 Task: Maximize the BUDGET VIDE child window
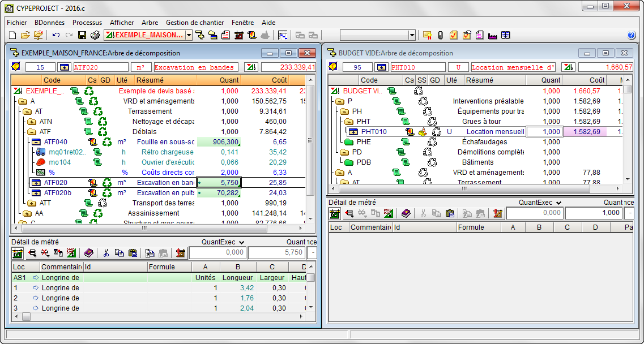pos(605,53)
